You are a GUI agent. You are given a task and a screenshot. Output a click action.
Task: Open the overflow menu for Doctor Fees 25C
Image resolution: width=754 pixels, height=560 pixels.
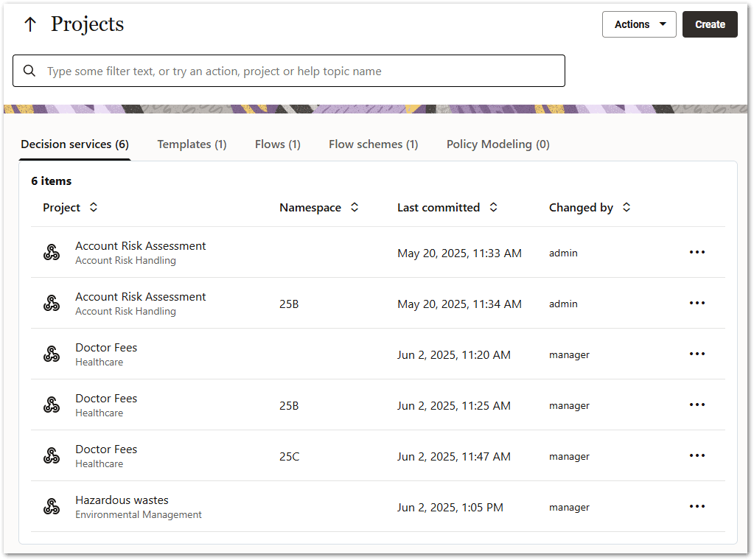pyautogui.click(x=697, y=455)
